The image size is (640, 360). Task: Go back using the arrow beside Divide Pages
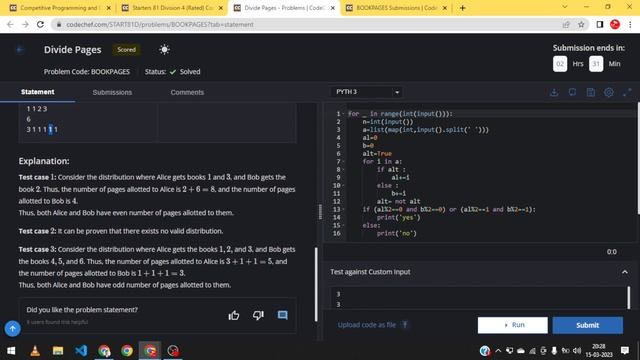click(20, 50)
